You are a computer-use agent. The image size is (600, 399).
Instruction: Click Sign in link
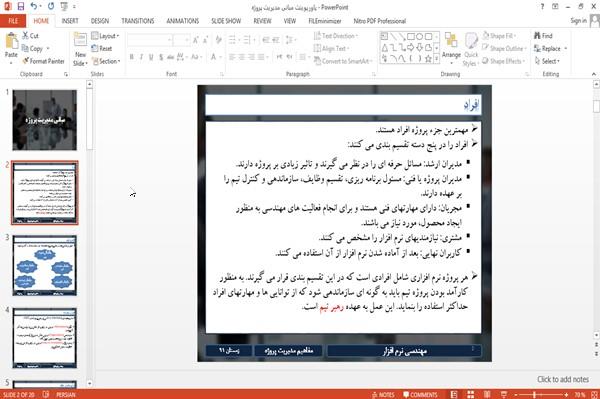point(578,21)
